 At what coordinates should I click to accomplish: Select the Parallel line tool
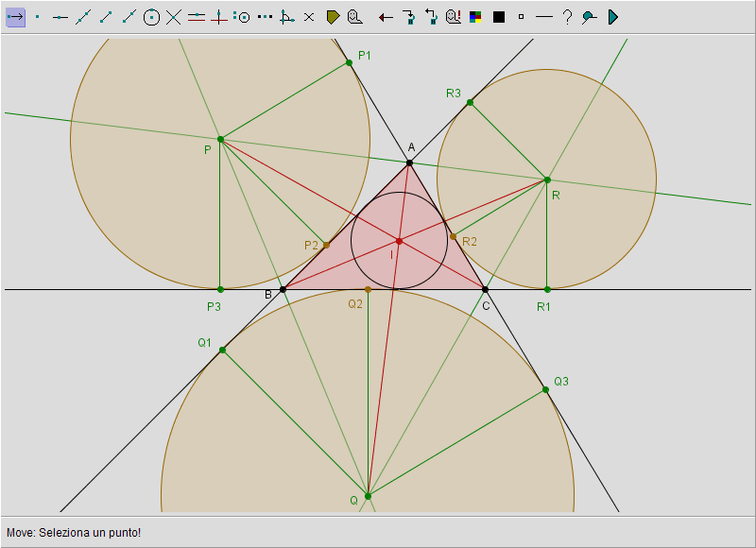197,17
